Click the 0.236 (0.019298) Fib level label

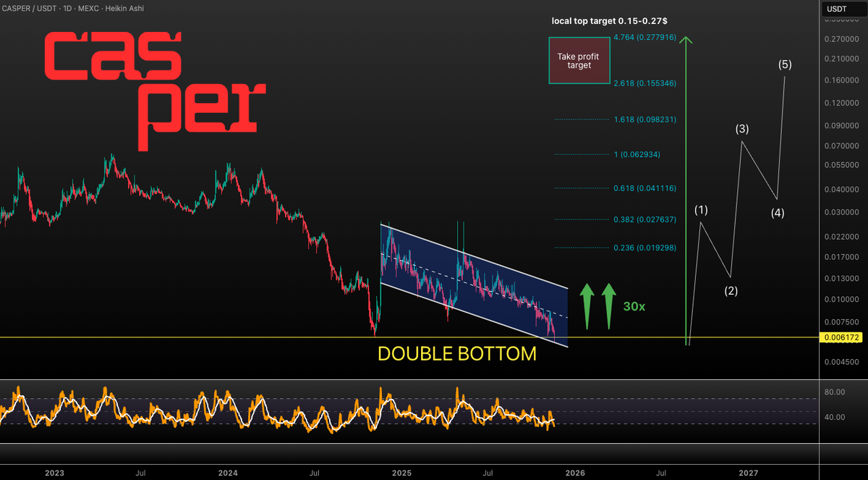pos(644,248)
